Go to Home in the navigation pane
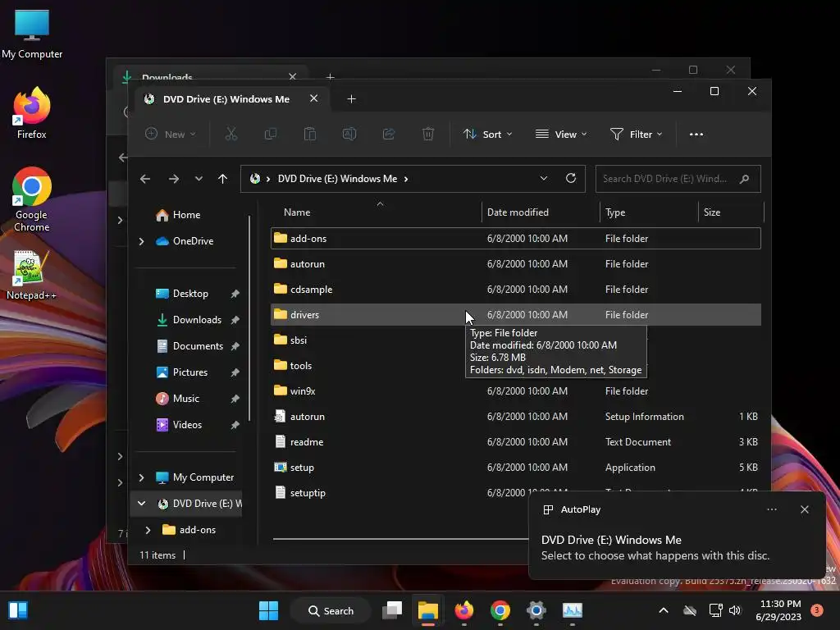Screen dimensions: 840x630 (x=186, y=215)
